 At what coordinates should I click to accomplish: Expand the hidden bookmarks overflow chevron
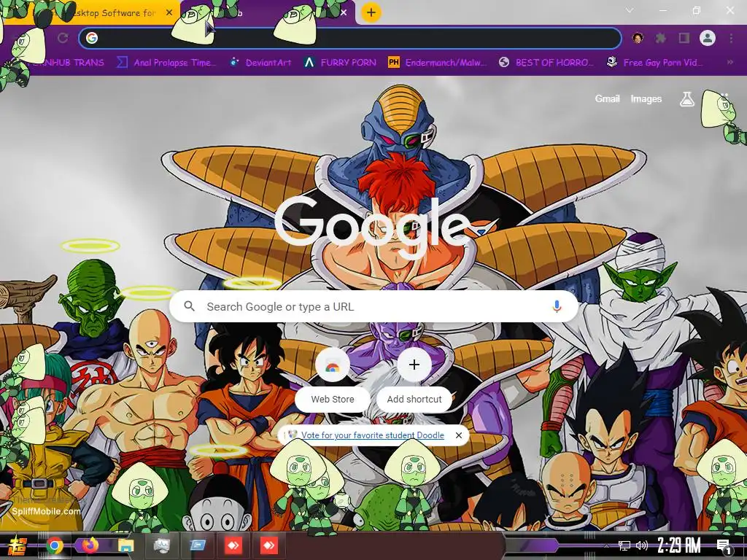729,63
